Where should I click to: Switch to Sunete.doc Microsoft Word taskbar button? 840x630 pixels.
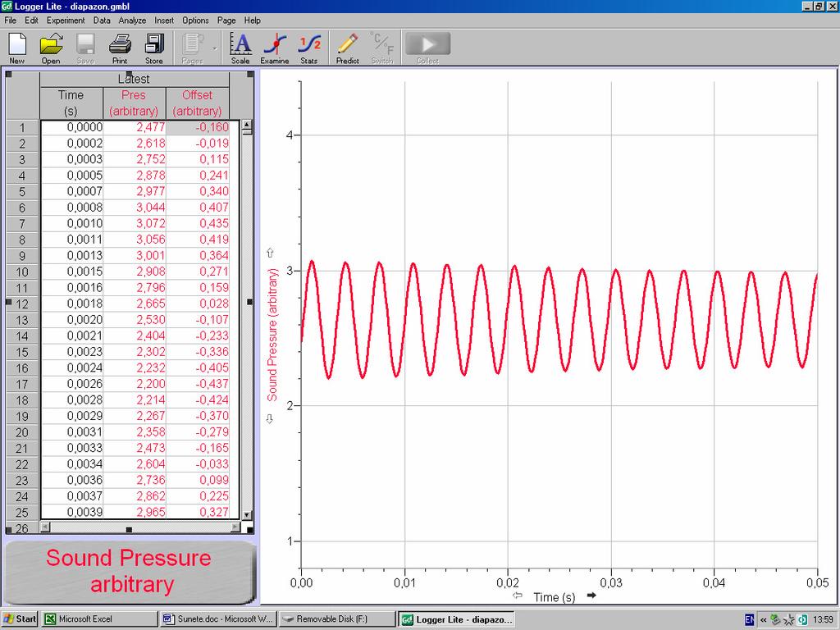(218, 619)
